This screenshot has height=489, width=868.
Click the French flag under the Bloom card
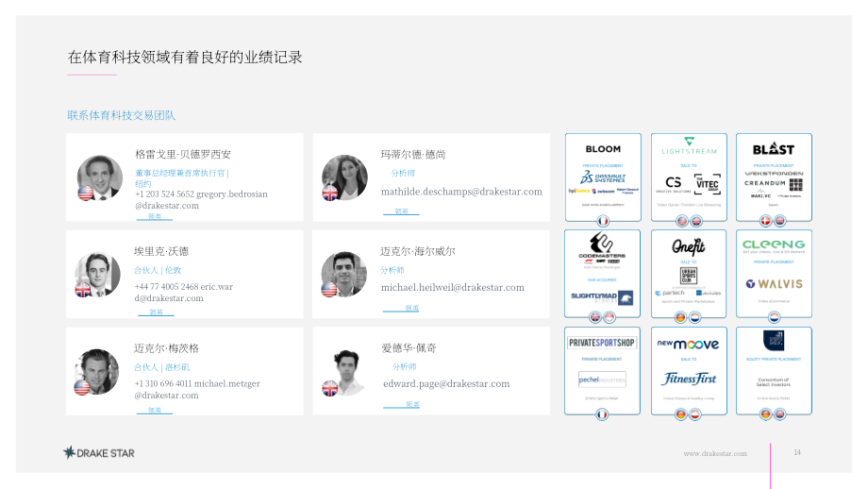coord(603,221)
